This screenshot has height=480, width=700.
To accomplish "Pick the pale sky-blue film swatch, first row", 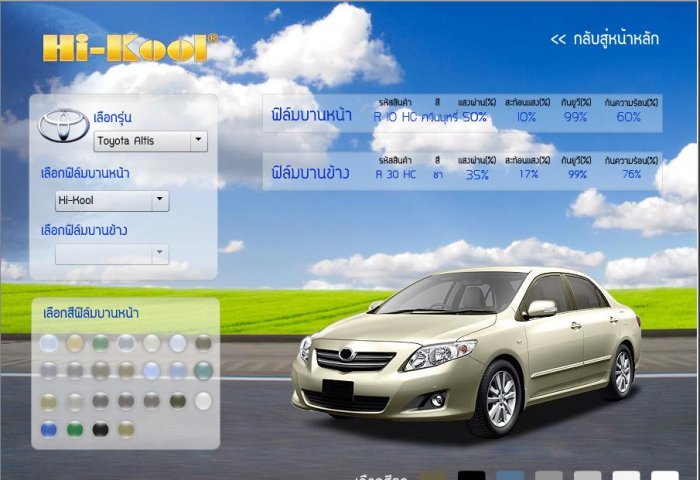I will pyautogui.click(x=49, y=343).
